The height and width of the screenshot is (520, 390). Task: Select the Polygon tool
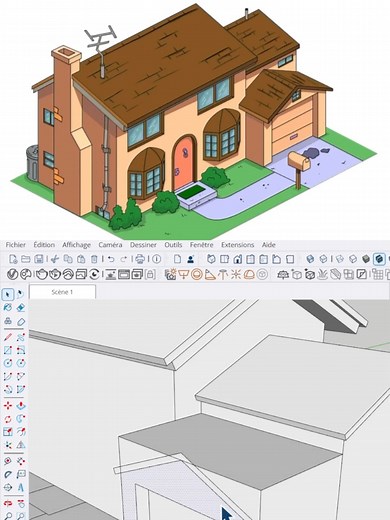coord(21,363)
